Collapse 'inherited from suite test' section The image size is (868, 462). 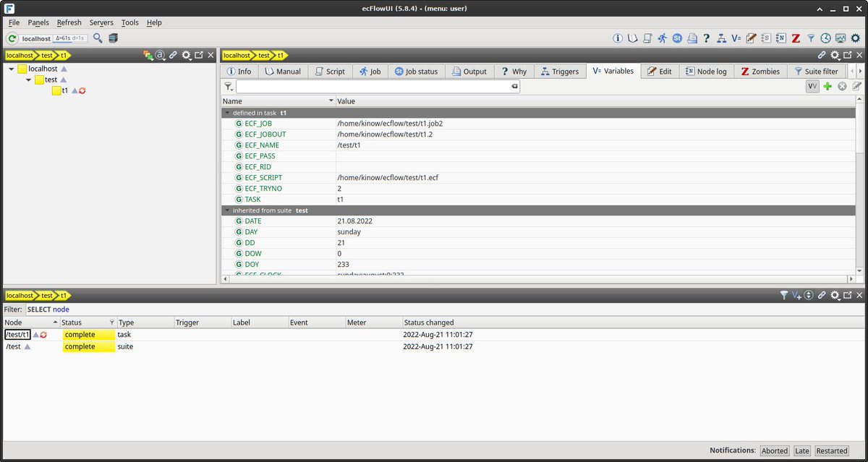(x=227, y=210)
